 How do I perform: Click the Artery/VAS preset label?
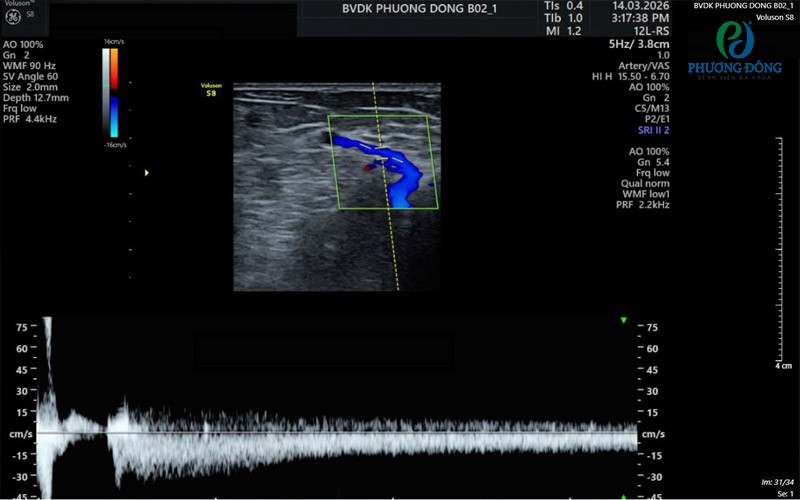[643, 63]
